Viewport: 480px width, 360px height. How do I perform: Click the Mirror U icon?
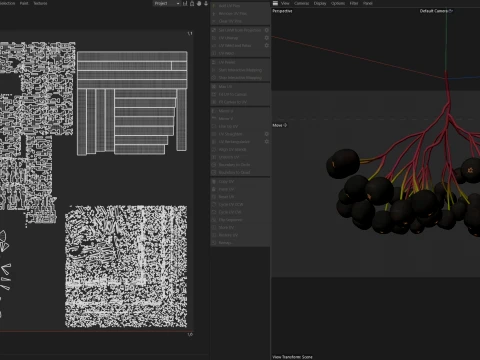point(214,111)
